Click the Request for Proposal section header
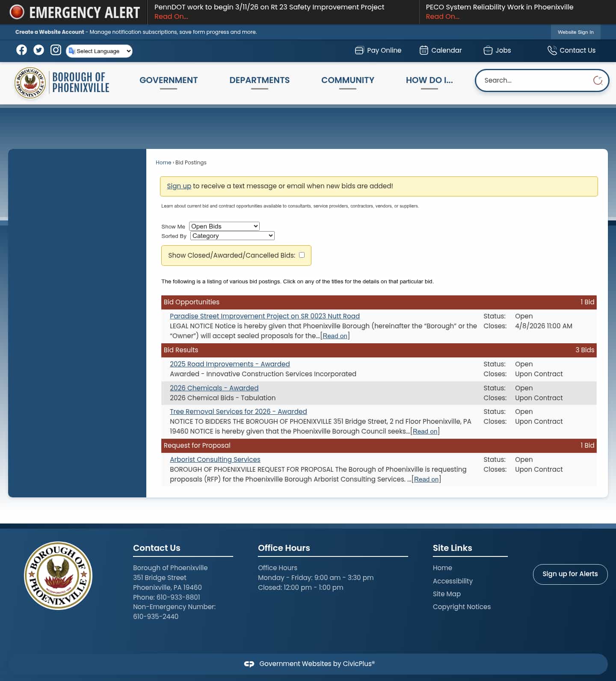 (379, 446)
